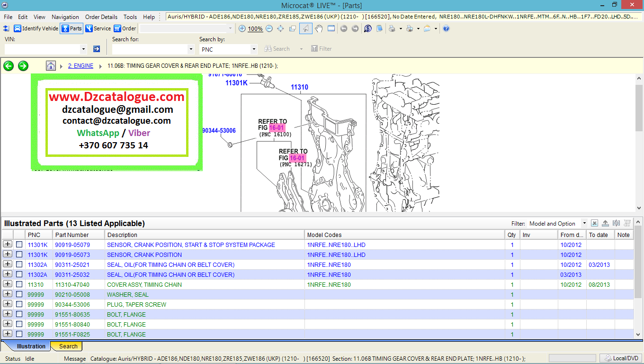Check the box for part 90311-25021

coord(19,264)
